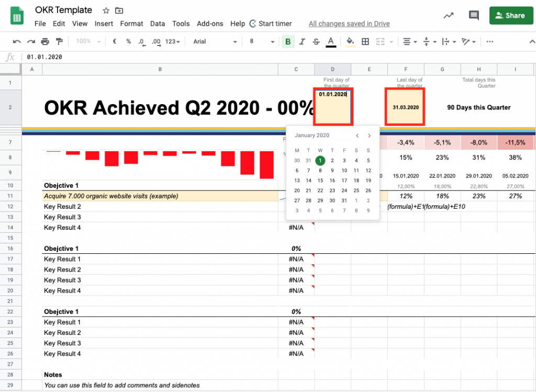The height and width of the screenshot is (392, 536).
Task: Select the paint format roller tool
Action: (x=59, y=41)
